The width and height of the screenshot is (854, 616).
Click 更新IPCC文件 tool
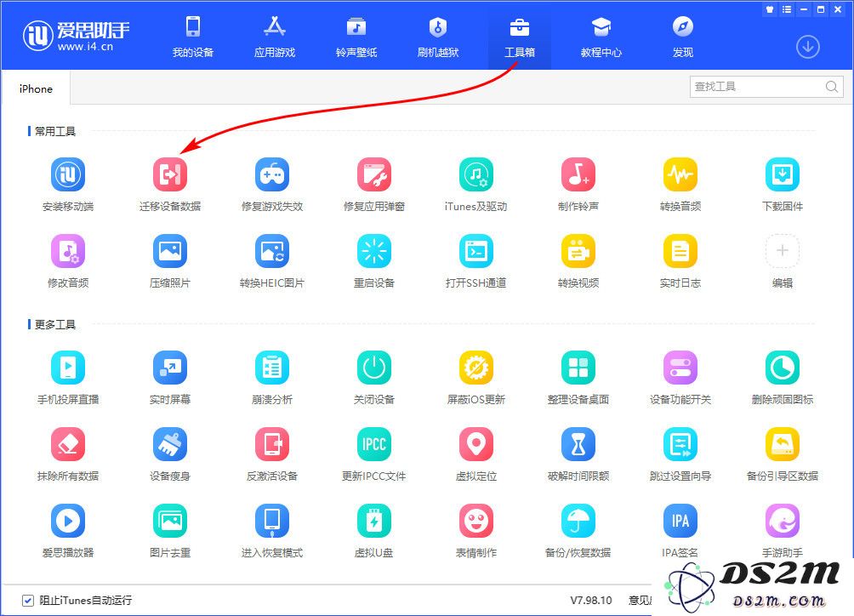[x=374, y=444]
